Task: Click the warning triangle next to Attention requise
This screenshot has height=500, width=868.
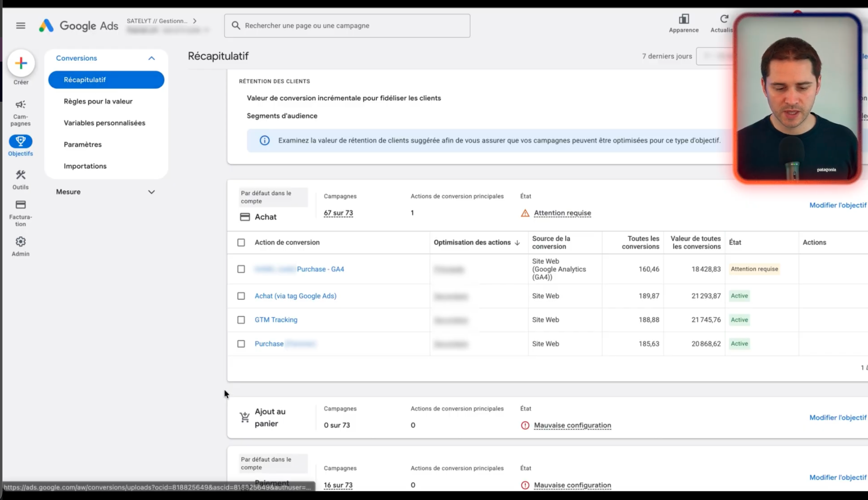Action: click(525, 213)
